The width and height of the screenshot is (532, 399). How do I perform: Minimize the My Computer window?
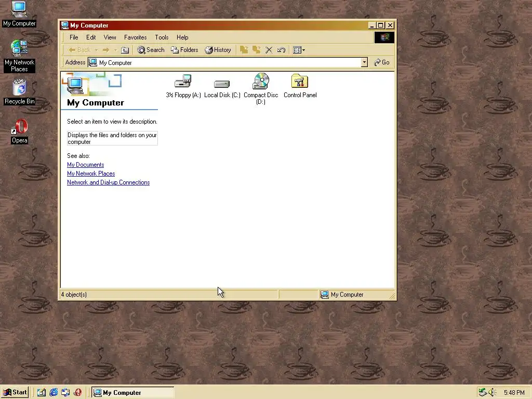pos(372,25)
